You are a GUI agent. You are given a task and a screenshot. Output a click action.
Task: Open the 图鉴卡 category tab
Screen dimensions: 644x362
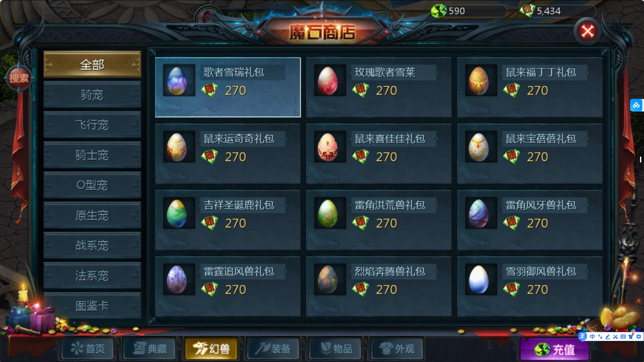(x=92, y=306)
